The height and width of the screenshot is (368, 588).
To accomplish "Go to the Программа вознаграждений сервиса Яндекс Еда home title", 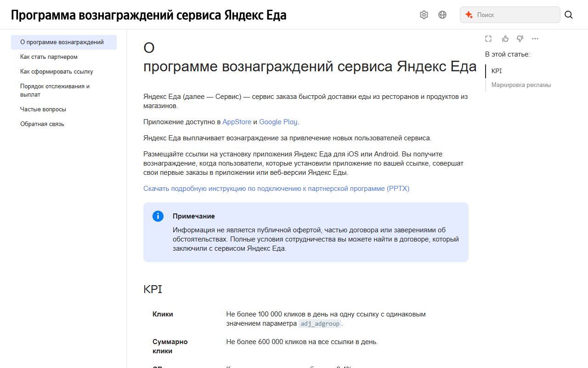I will [x=148, y=15].
